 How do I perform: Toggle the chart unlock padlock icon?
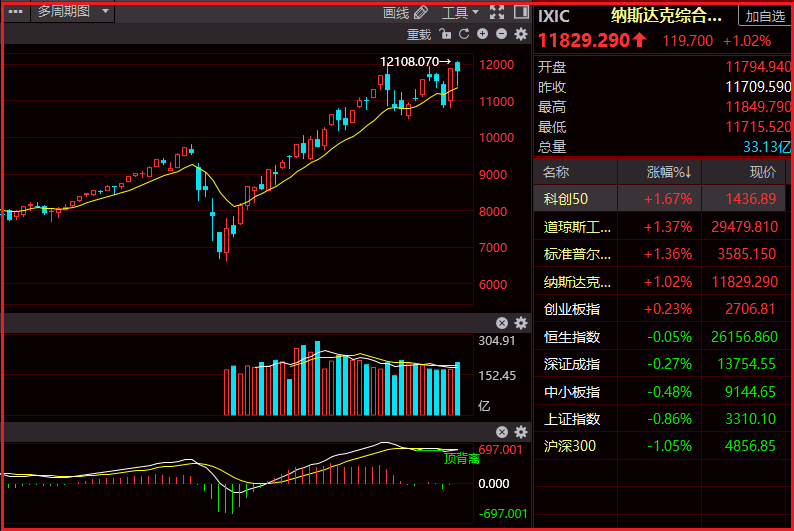(445, 34)
